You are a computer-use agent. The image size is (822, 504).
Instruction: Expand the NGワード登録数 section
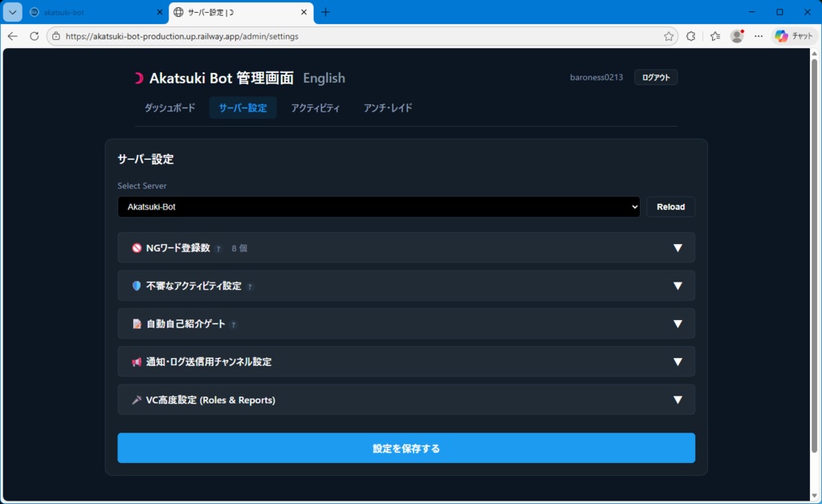[x=678, y=248]
